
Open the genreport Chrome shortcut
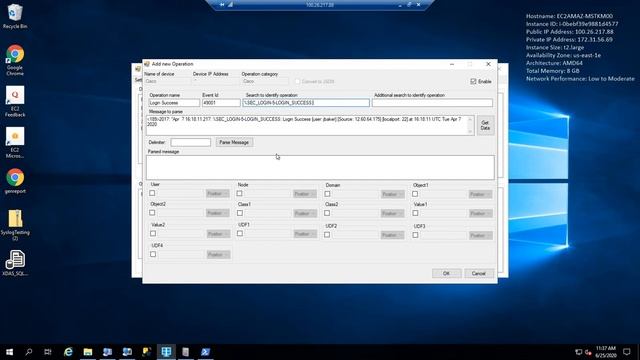[x=15, y=181]
